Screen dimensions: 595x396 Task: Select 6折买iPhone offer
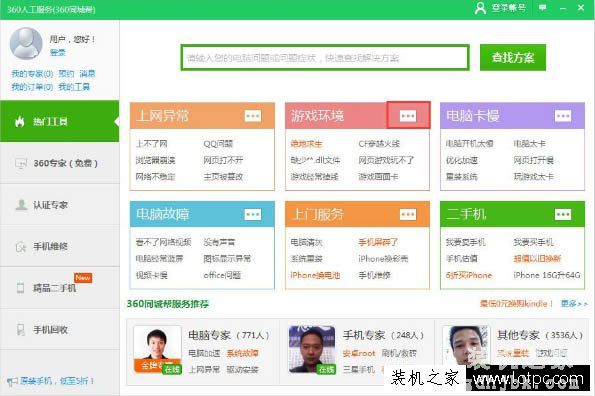(x=469, y=275)
